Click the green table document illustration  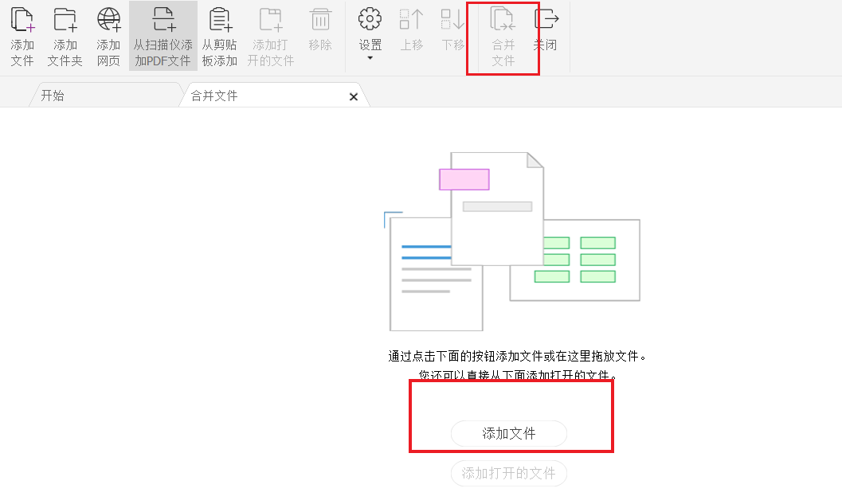click(574, 260)
